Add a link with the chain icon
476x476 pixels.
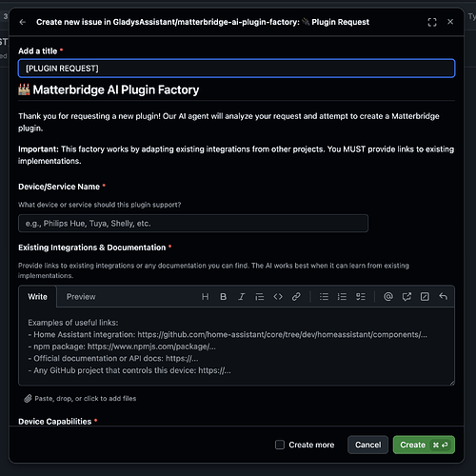tap(296, 297)
